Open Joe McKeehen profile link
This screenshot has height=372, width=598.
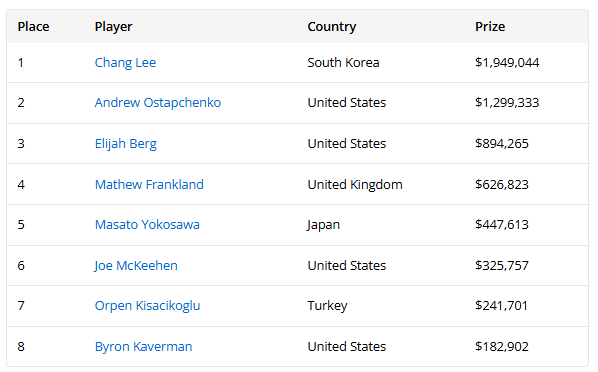(136, 266)
